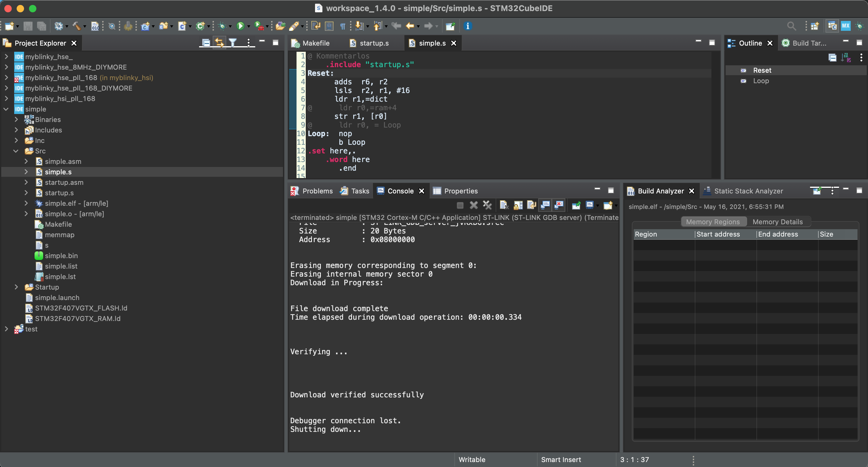Switch to the Makefile editor tab

click(x=311, y=43)
